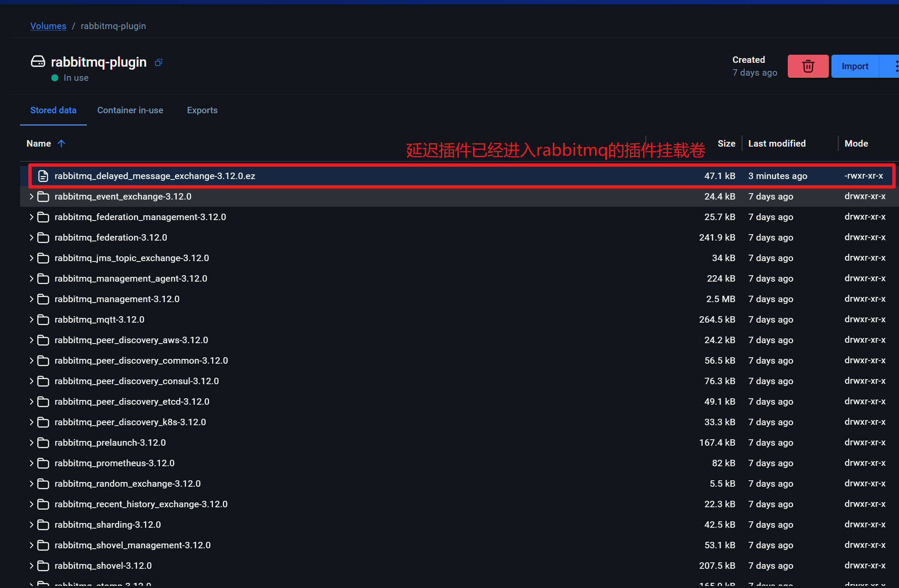This screenshot has height=588, width=899.
Task: Click the -rwxr-xr-x mode value
Action: 864,176
